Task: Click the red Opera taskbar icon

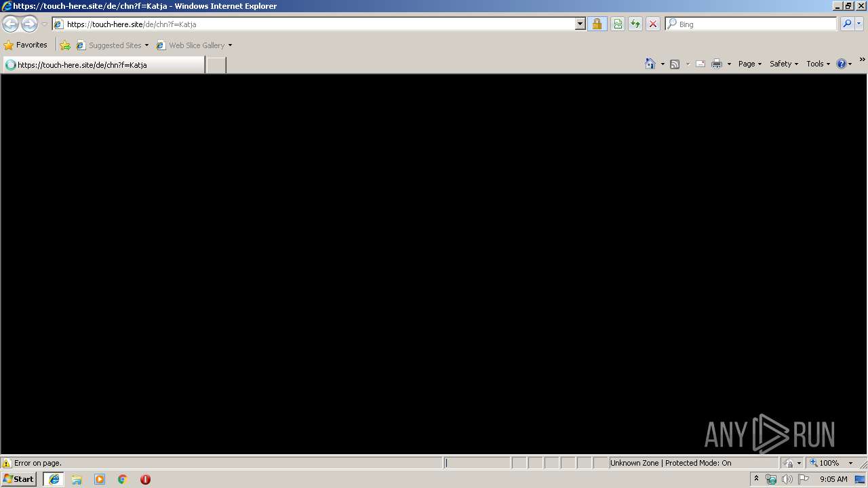Action: point(145,479)
